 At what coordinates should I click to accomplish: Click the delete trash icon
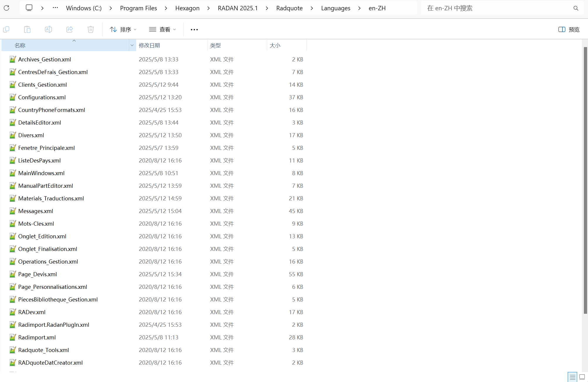pos(91,29)
